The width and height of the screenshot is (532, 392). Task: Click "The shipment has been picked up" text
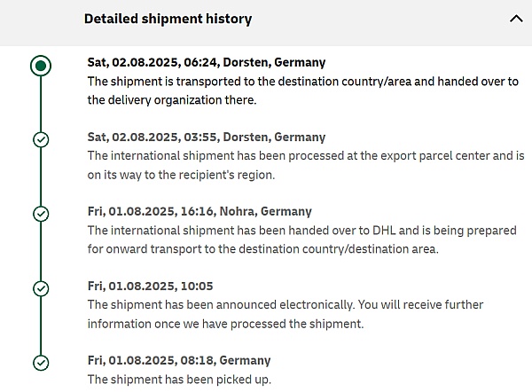pyautogui.click(x=179, y=380)
